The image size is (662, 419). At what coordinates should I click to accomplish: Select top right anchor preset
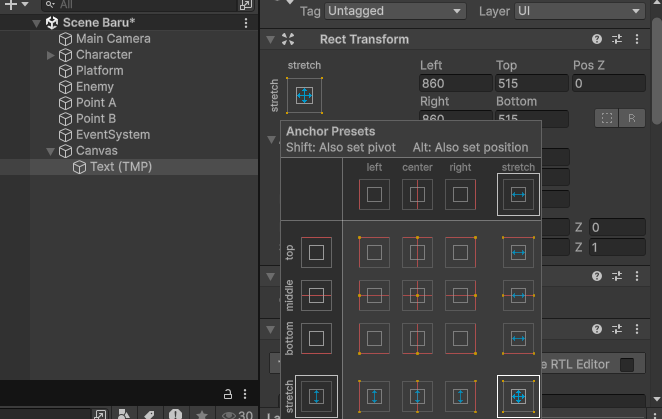(460, 253)
